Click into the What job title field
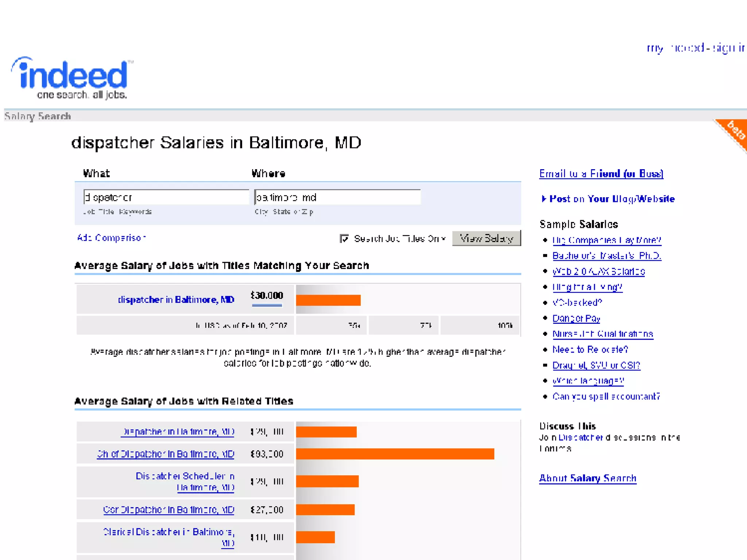Screen dimensions: 747x560 point(166,197)
